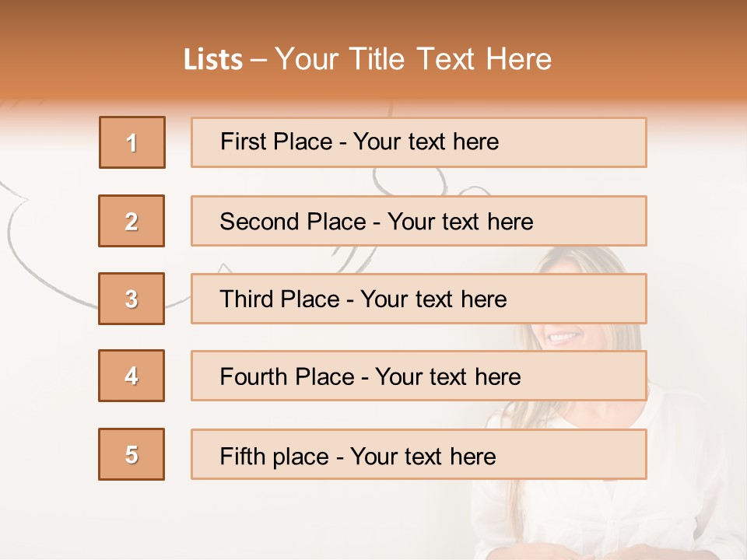Screen dimensions: 747x560
Task: Click the Fourth Place text bar
Action: (x=419, y=376)
